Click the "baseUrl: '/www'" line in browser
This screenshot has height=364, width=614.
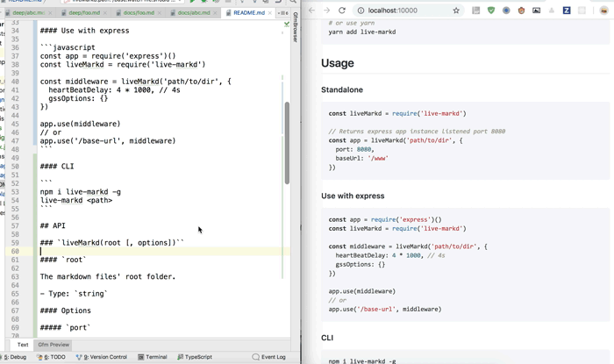pos(361,159)
